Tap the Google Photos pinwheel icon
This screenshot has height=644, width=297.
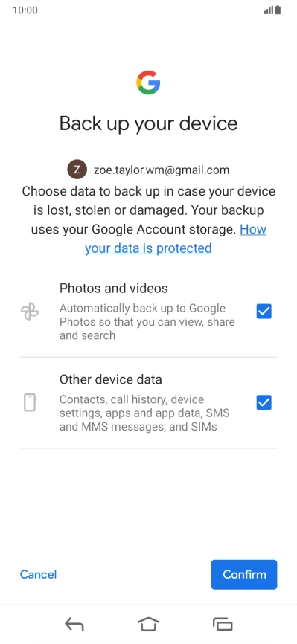click(30, 312)
